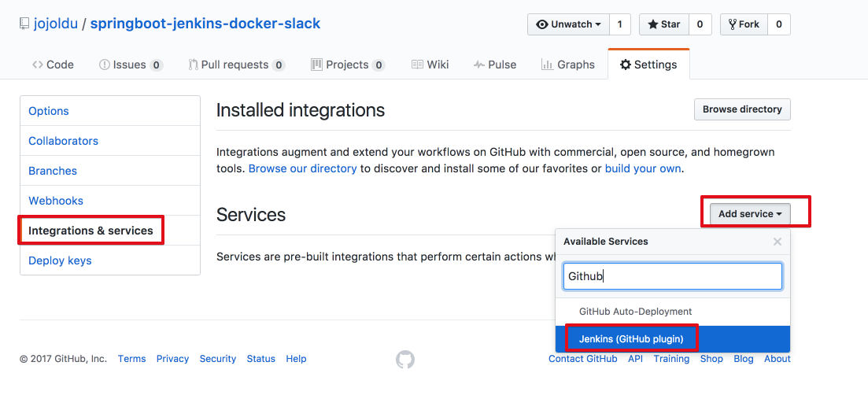Select Integrations & services in sidebar
The image size is (868, 399).
[x=110, y=231]
